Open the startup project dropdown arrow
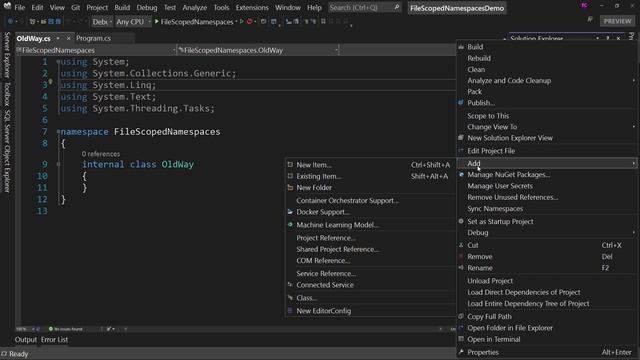This screenshot has width=640, height=360. (236, 21)
